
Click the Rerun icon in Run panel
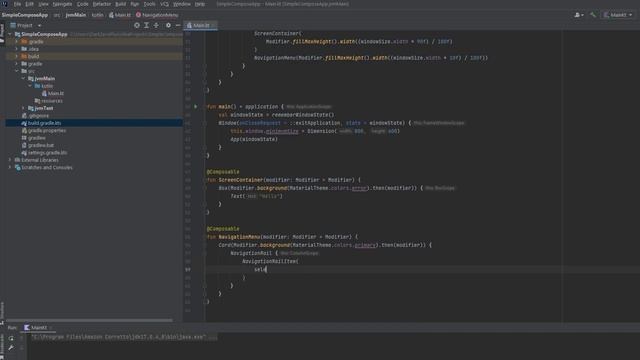[x=11, y=338]
